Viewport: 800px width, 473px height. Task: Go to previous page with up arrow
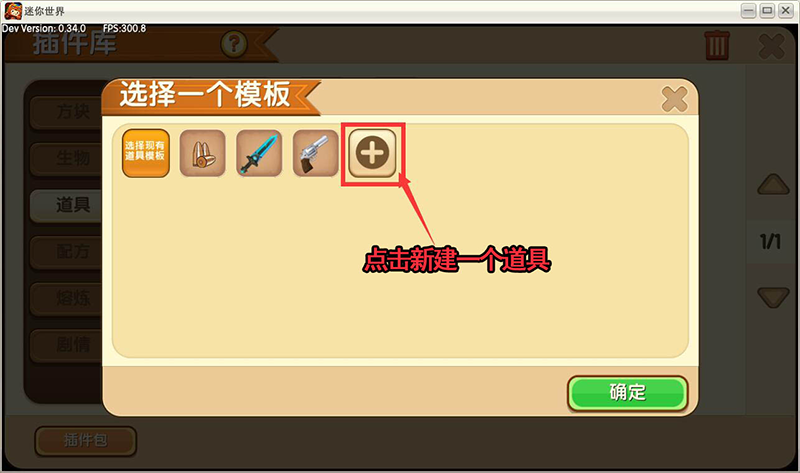[x=773, y=184]
